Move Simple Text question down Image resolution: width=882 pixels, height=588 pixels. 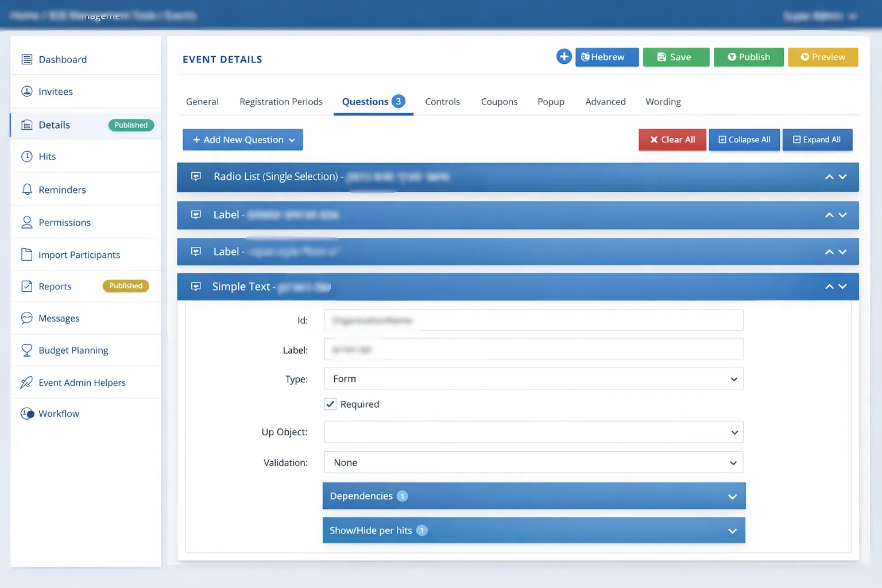click(x=842, y=287)
